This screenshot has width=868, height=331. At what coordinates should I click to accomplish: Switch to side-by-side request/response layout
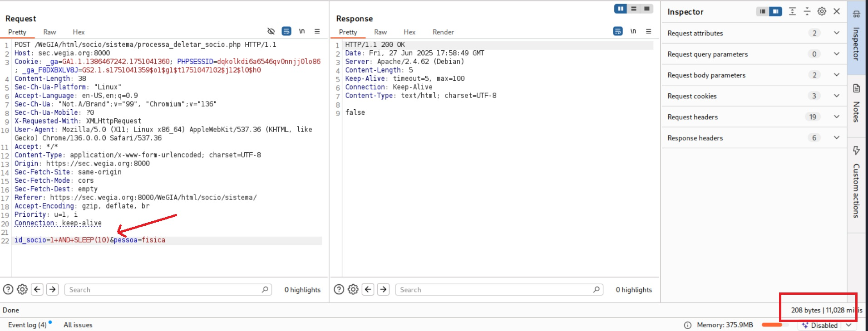[621, 9]
